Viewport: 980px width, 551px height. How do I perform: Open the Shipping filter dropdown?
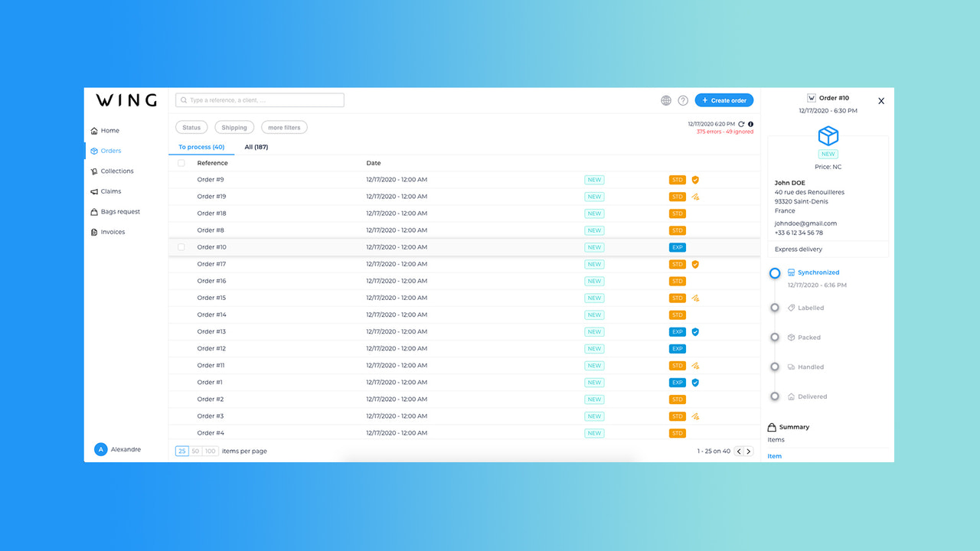234,127
